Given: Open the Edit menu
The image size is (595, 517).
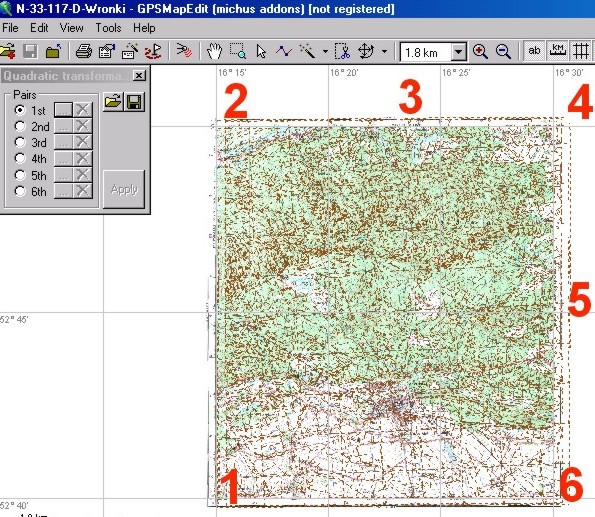Looking at the screenshot, I should point(39,28).
